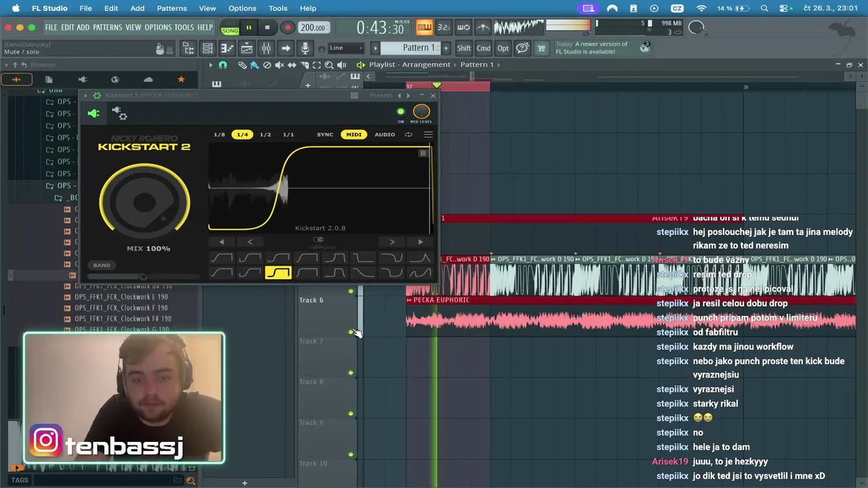868x488 pixels.
Task: Switch trigger mode to SYNC
Action: [325, 134]
